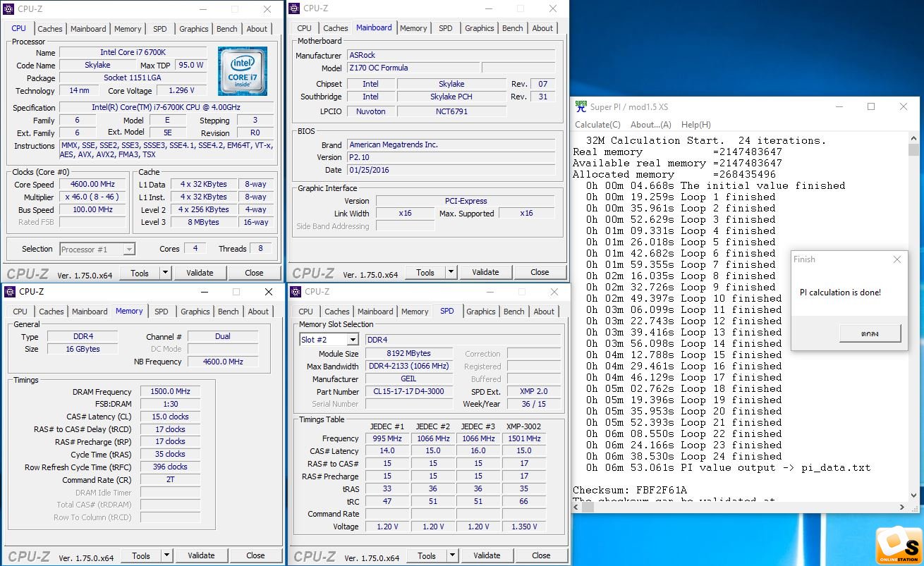
Task: Open About tab in the SPD window
Action: 544,312
